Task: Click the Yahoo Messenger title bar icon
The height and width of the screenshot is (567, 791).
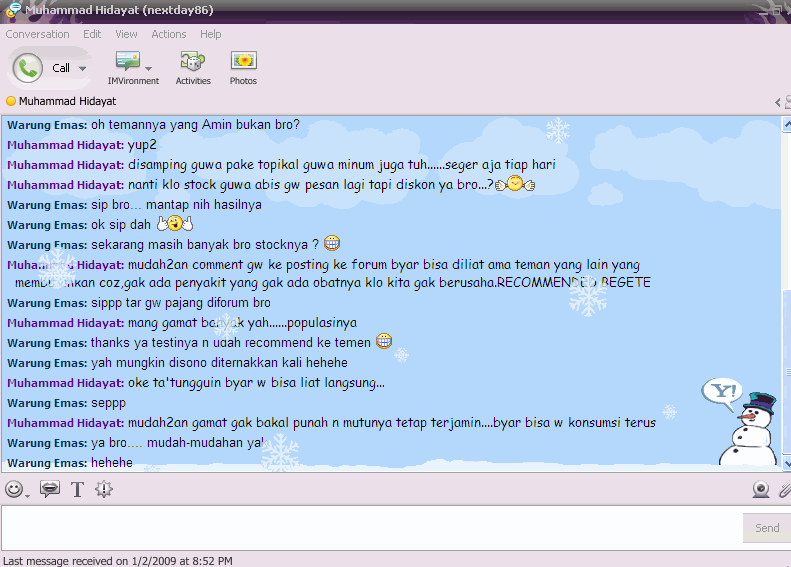Action: [13, 9]
